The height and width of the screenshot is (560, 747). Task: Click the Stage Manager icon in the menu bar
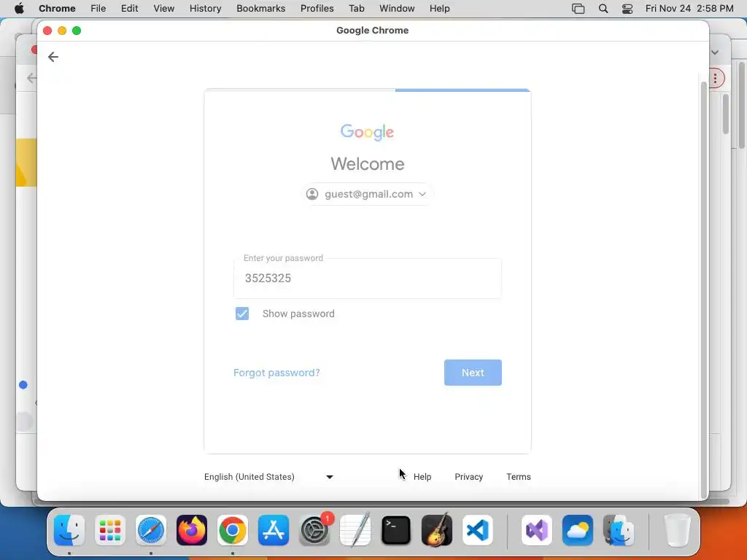tap(578, 9)
